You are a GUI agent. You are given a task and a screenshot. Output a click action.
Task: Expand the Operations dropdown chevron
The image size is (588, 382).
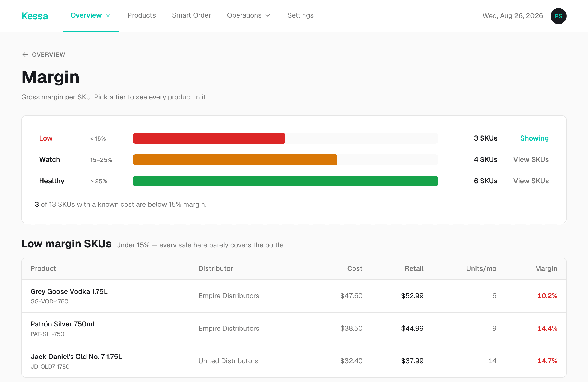pos(268,15)
